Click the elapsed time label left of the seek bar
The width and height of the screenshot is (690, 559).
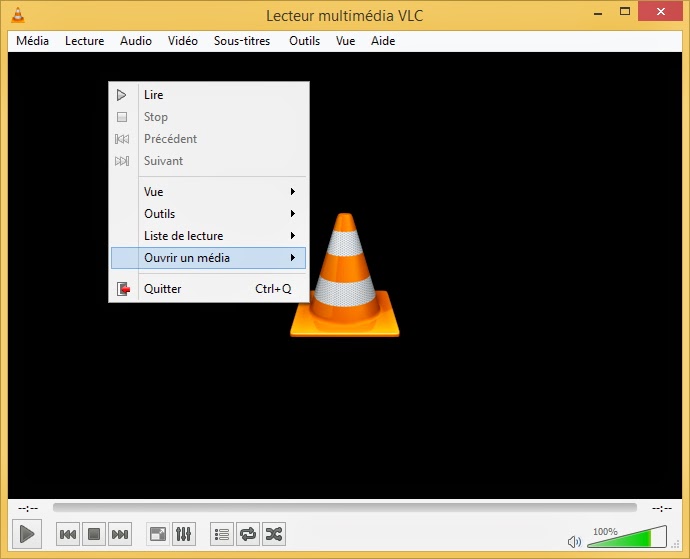point(28,508)
